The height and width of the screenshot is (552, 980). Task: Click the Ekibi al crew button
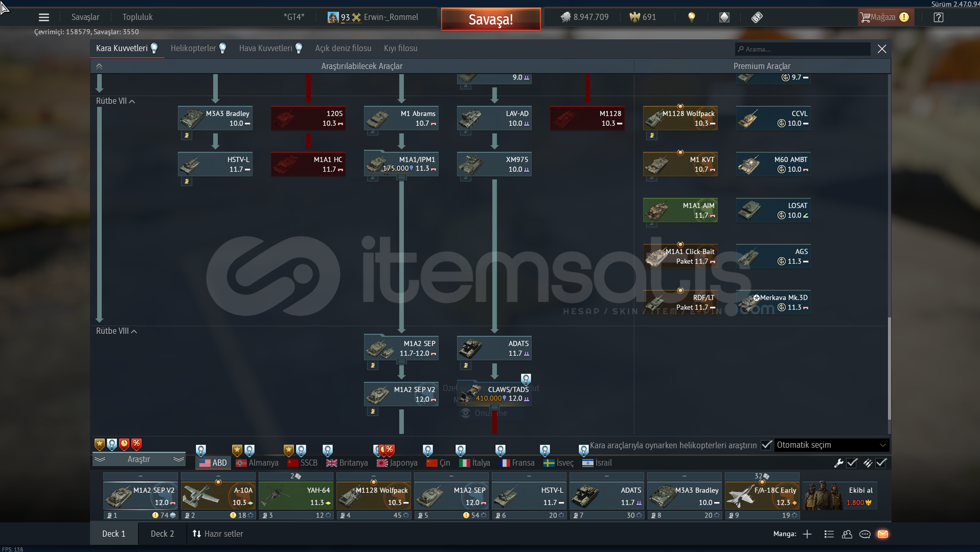click(x=840, y=496)
